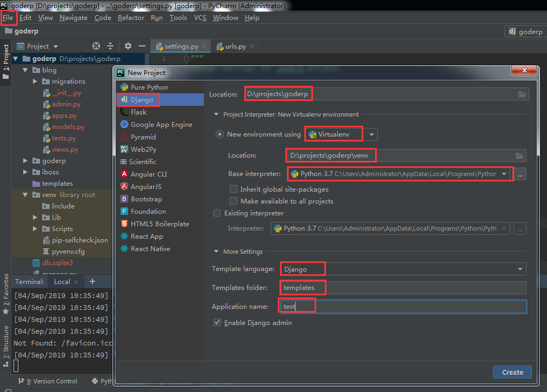Viewport: 547px width, 392px height.
Task: Open the Version Control tool window
Action: 48,381
